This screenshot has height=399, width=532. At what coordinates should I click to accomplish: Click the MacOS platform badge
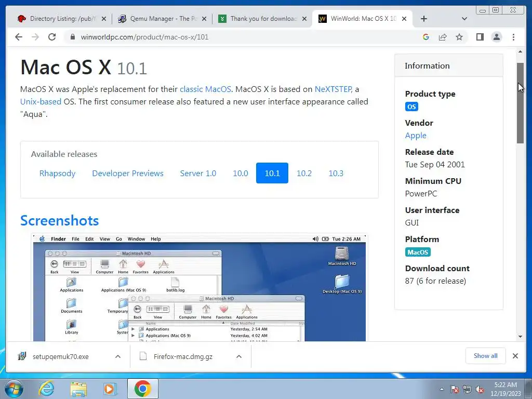coord(418,252)
